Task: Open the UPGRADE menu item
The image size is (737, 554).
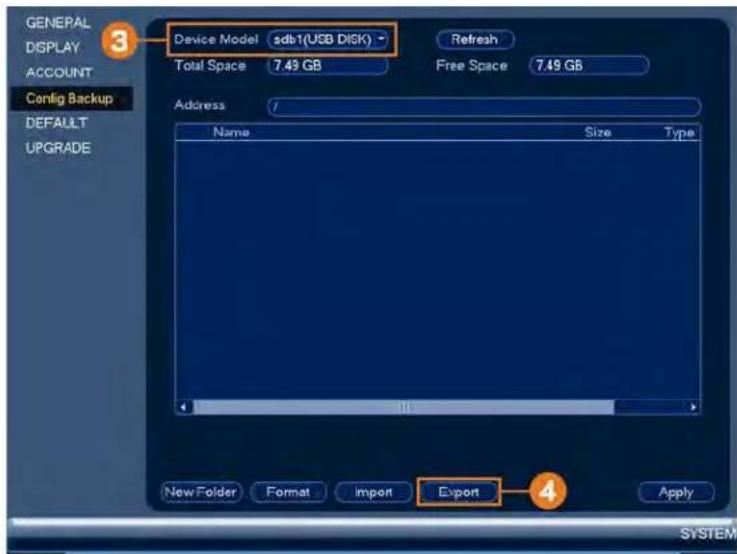Action: pyautogui.click(x=58, y=148)
